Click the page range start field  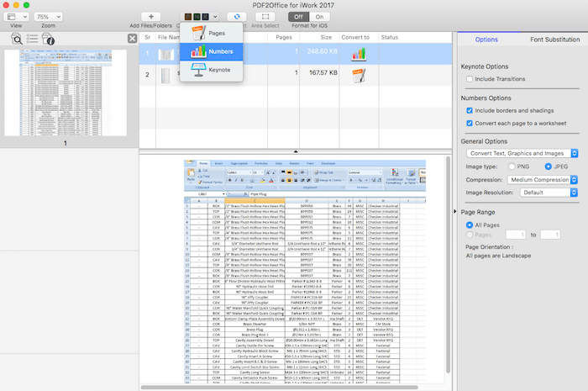516,235
